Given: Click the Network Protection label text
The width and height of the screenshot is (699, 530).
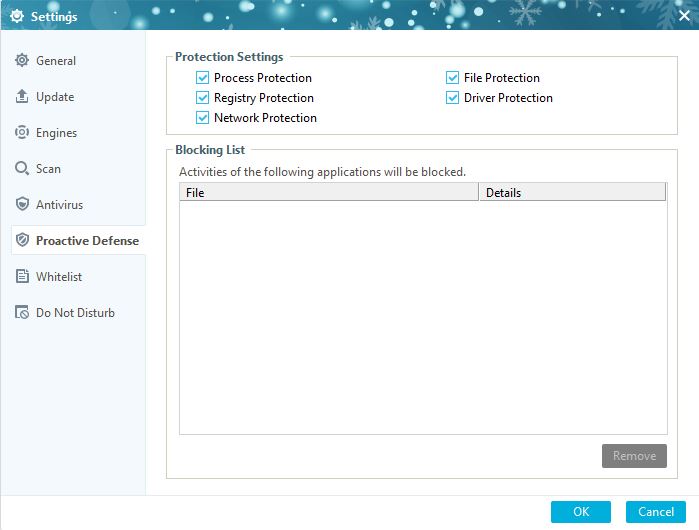Looking at the screenshot, I should [x=265, y=118].
